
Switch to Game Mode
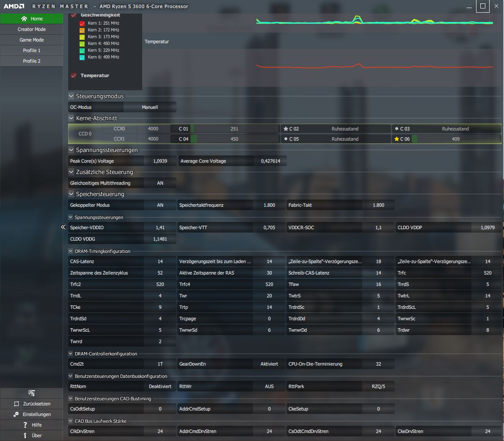click(31, 40)
